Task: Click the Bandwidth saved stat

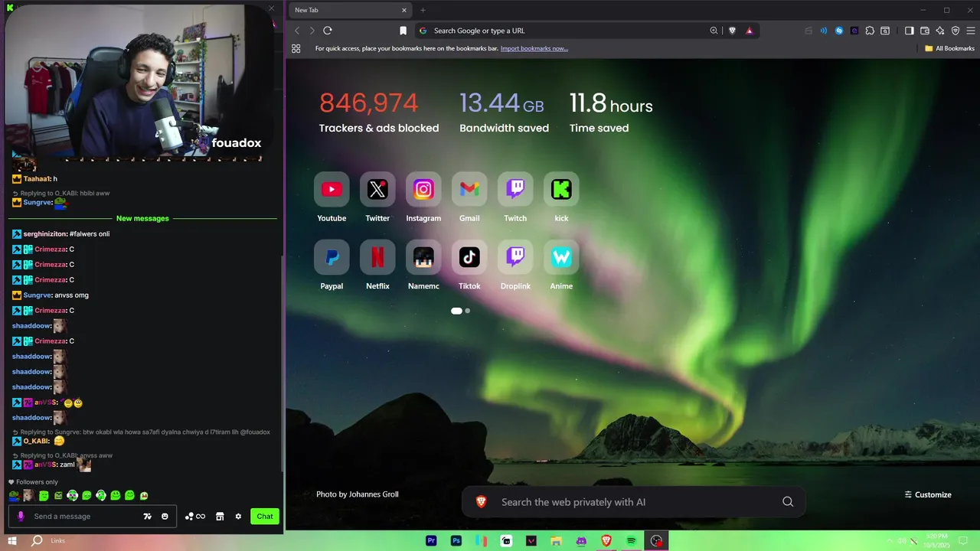Action: (504, 112)
